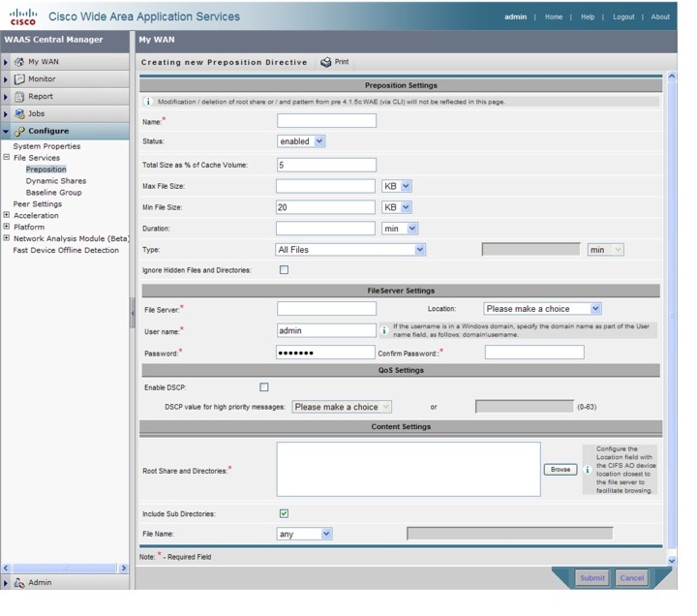Click the Home link
The image size is (697, 616).
[554, 16]
